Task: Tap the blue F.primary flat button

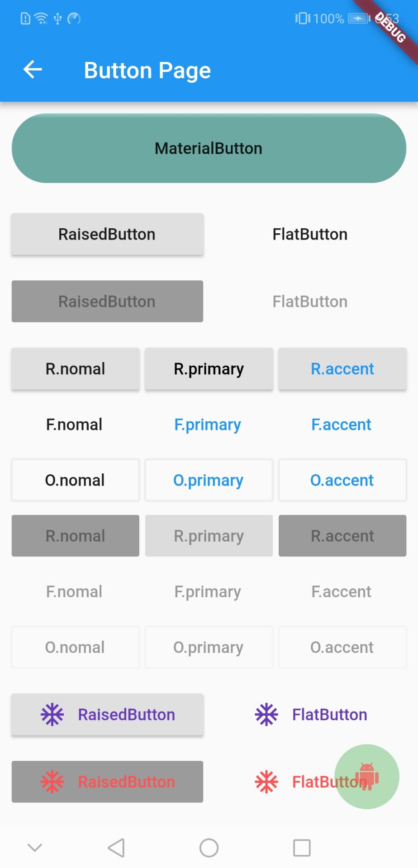Action: click(208, 425)
